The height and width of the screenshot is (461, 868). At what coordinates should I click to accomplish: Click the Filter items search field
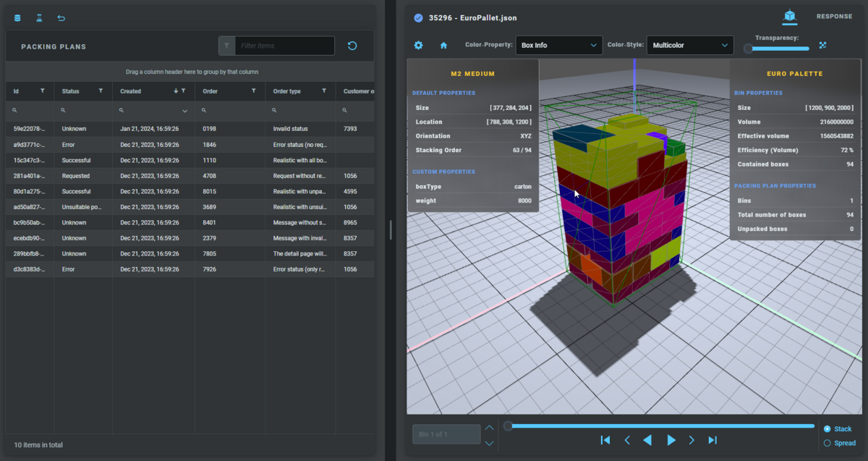285,46
